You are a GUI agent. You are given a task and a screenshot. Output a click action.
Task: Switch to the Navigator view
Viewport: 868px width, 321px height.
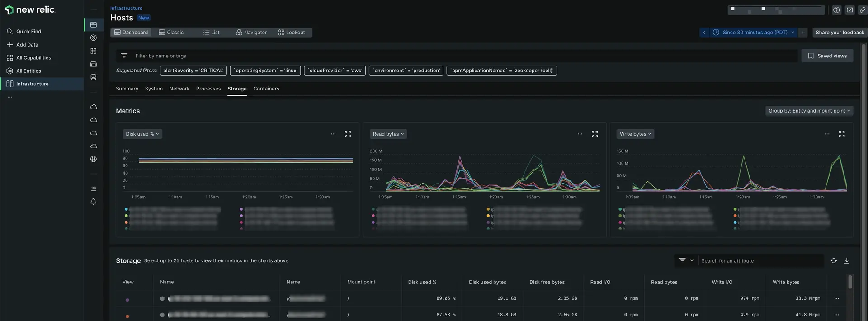pos(251,33)
